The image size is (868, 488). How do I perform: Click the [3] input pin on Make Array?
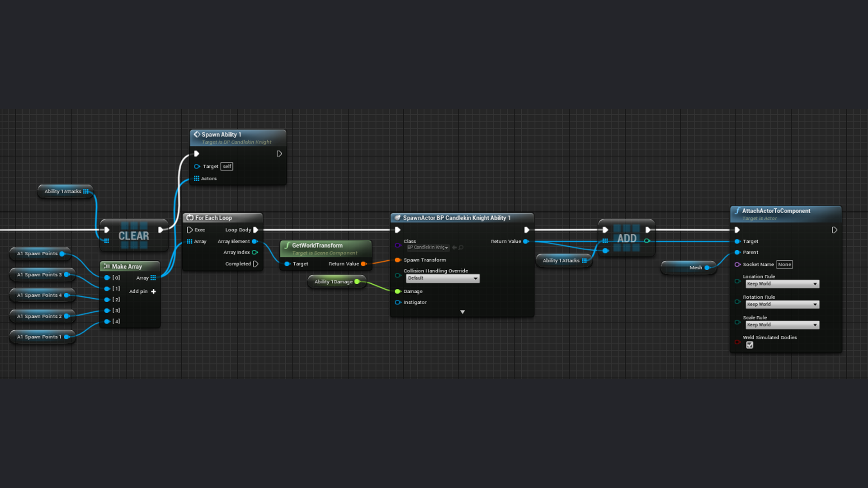coord(107,310)
